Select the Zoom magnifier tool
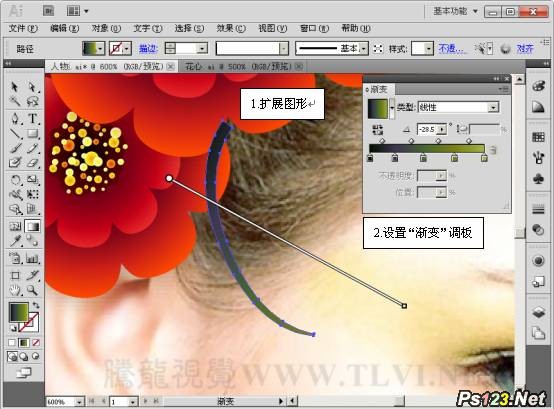This screenshot has width=554, height=409. 32,290
